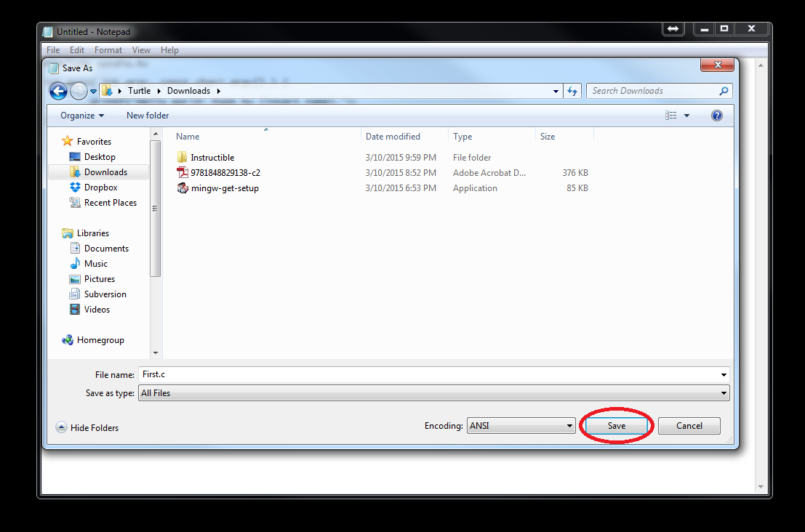
Task: Click the Forward navigation arrow
Action: (79, 92)
